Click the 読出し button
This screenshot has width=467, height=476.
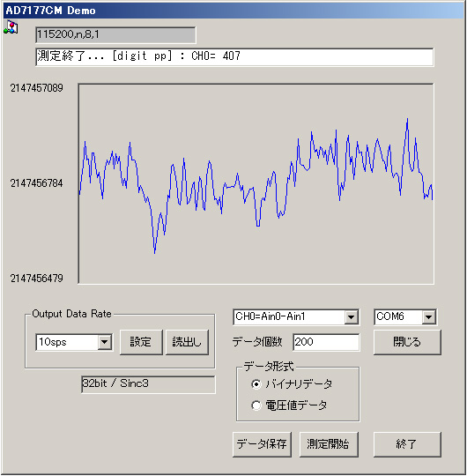187,342
